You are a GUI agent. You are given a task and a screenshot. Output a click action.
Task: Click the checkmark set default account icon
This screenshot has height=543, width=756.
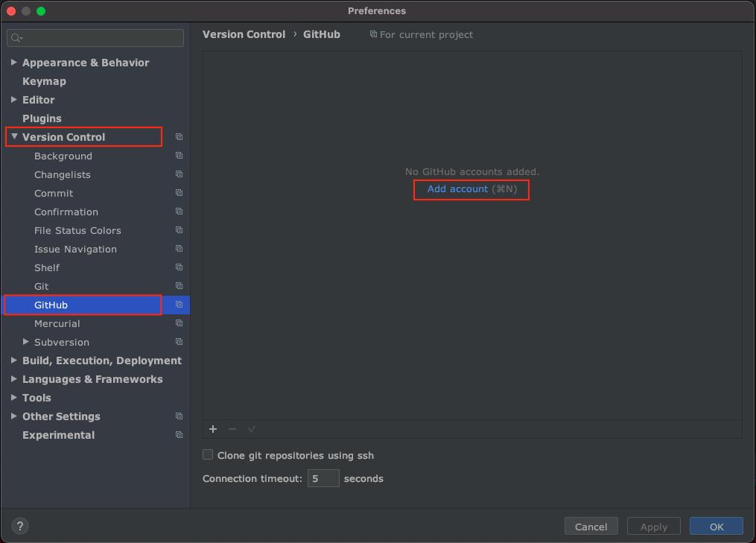pyautogui.click(x=252, y=429)
